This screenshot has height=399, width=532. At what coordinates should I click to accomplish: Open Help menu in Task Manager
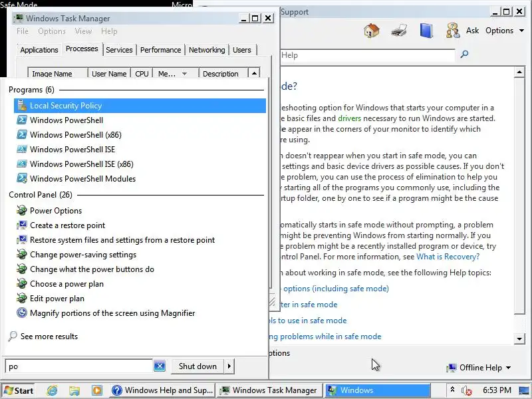[109, 31]
